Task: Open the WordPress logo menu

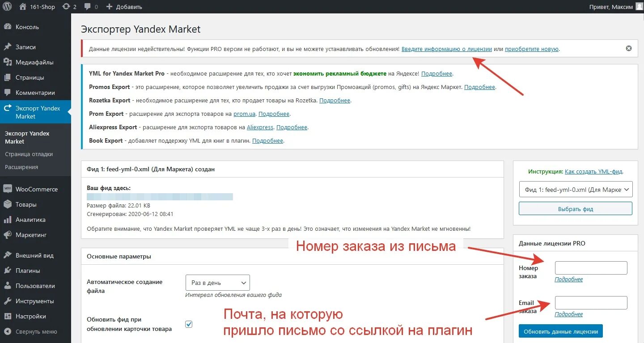Action: (x=8, y=7)
